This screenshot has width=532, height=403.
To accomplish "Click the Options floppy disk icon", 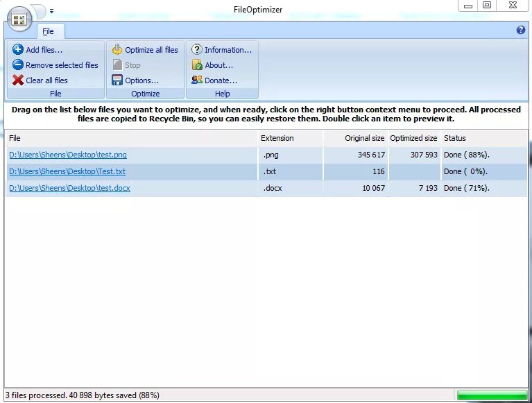I will (x=117, y=80).
